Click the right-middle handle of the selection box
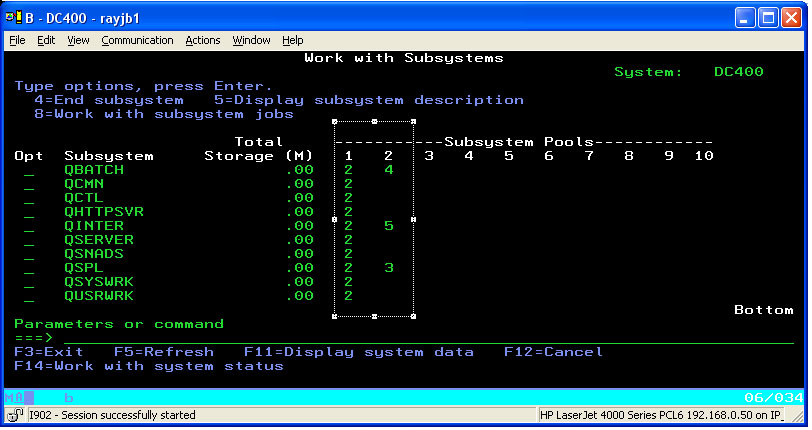 413,219
